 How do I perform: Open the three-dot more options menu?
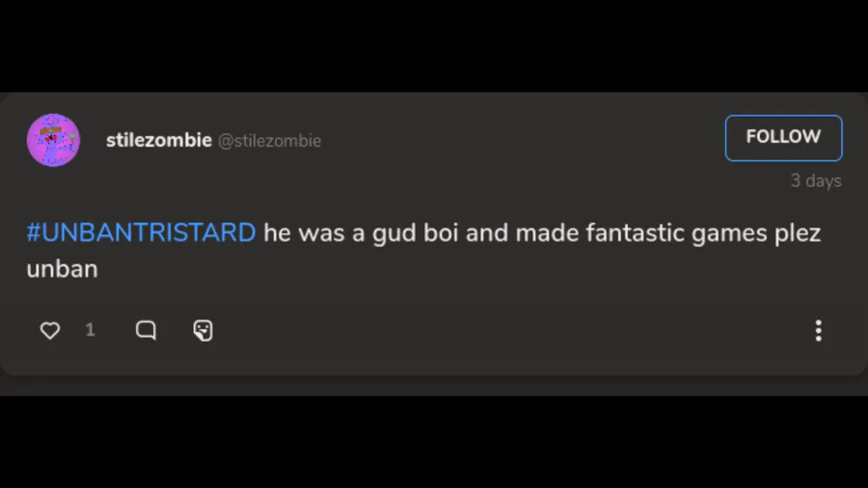tap(818, 331)
